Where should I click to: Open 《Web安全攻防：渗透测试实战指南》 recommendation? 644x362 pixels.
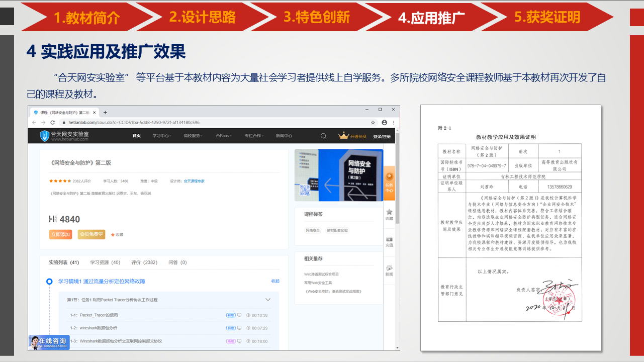tap(333, 291)
